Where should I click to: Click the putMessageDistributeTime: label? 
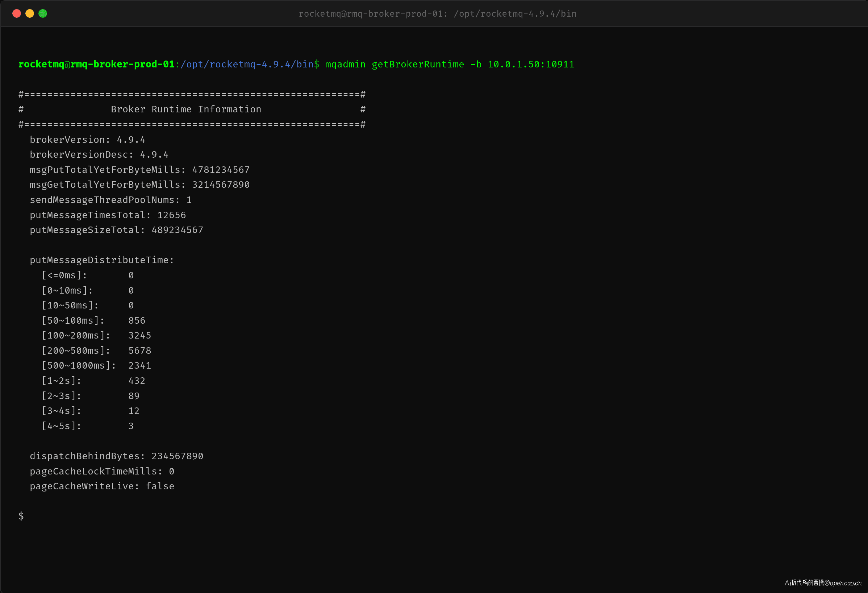102,260
